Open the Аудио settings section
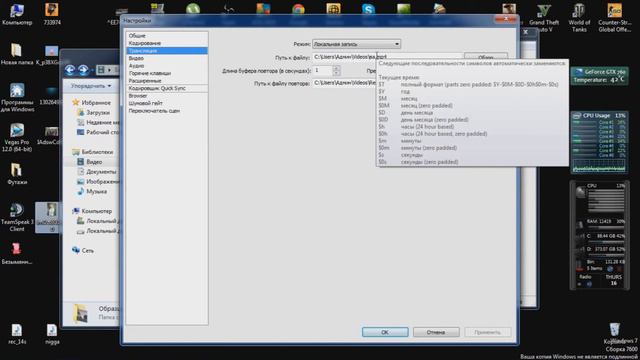Image resolution: width=640 pixels, height=360 pixels. click(x=136, y=66)
